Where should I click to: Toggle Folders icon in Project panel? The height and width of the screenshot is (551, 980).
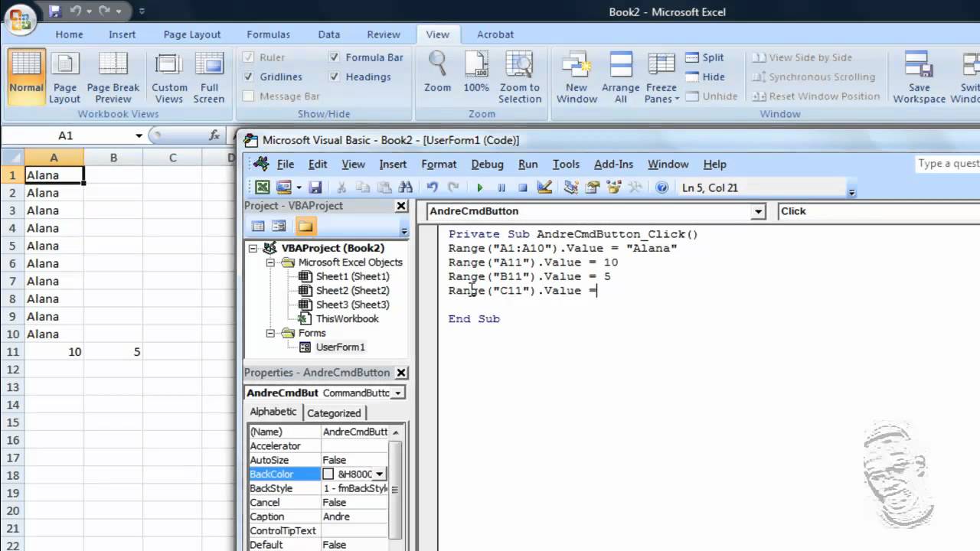[305, 227]
